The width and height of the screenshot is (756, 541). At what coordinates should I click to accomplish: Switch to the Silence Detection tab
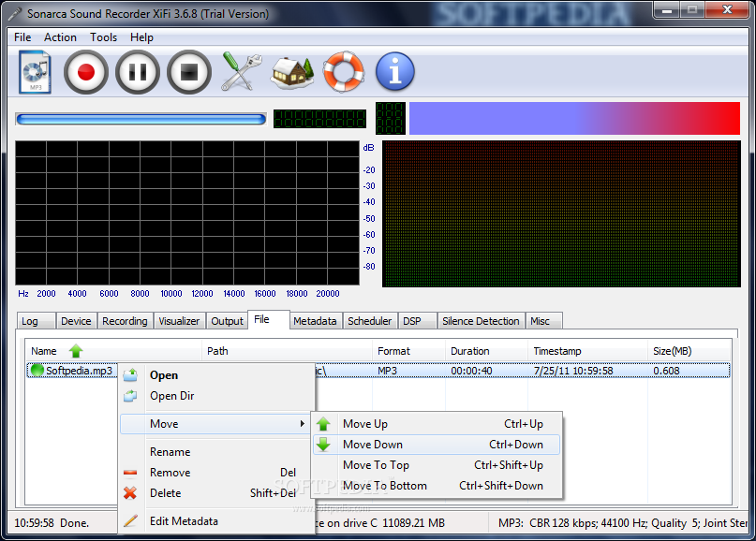click(481, 321)
